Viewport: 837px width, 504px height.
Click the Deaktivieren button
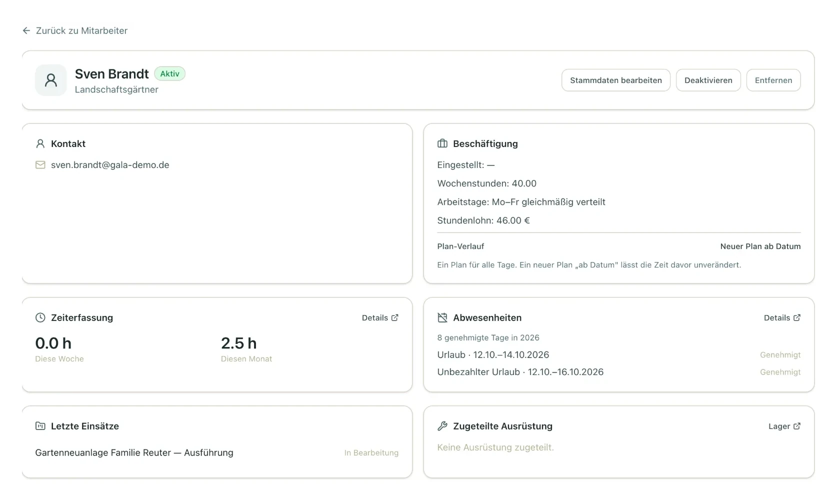point(708,80)
